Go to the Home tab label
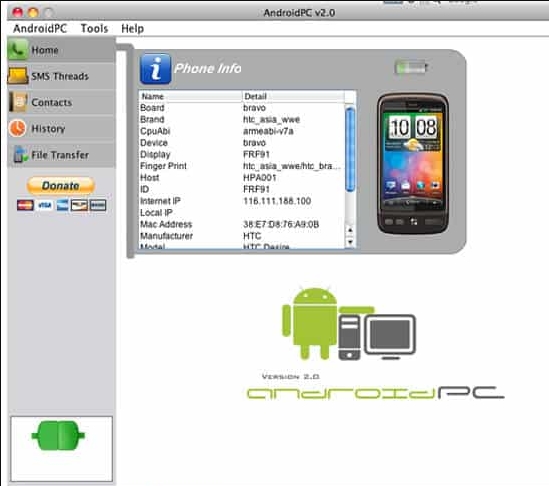Viewport: 549px width, 486px height. click(45, 50)
